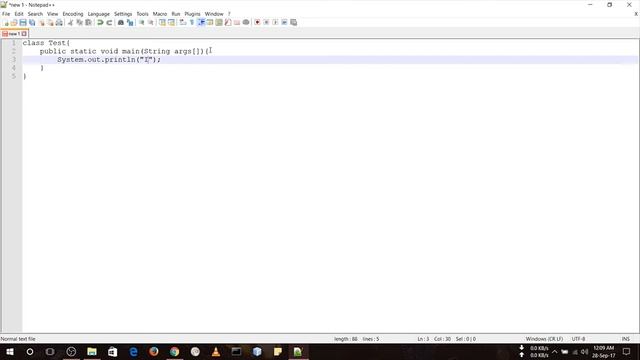Click the Print toolbar icon

59,22
